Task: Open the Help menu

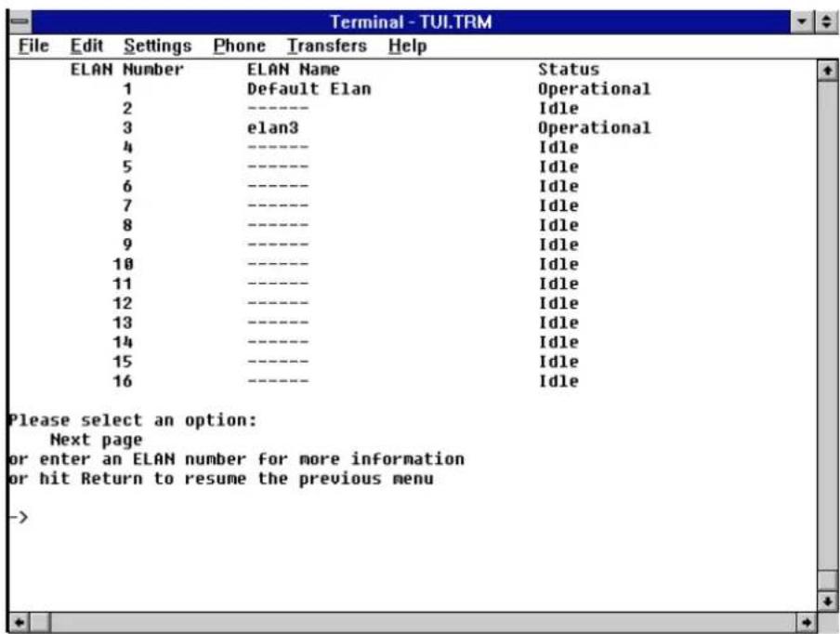Action: tap(407, 46)
